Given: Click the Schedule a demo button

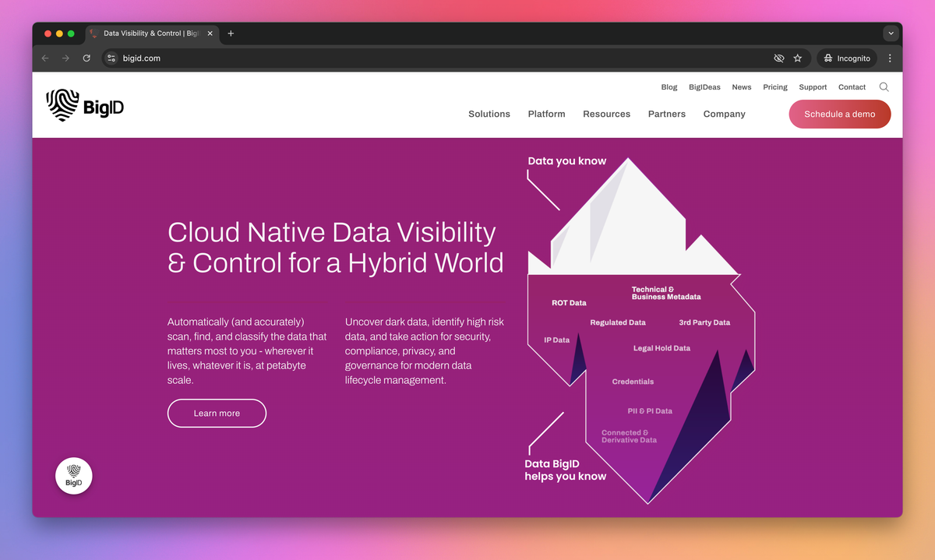Looking at the screenshot, I should [840, 114].
